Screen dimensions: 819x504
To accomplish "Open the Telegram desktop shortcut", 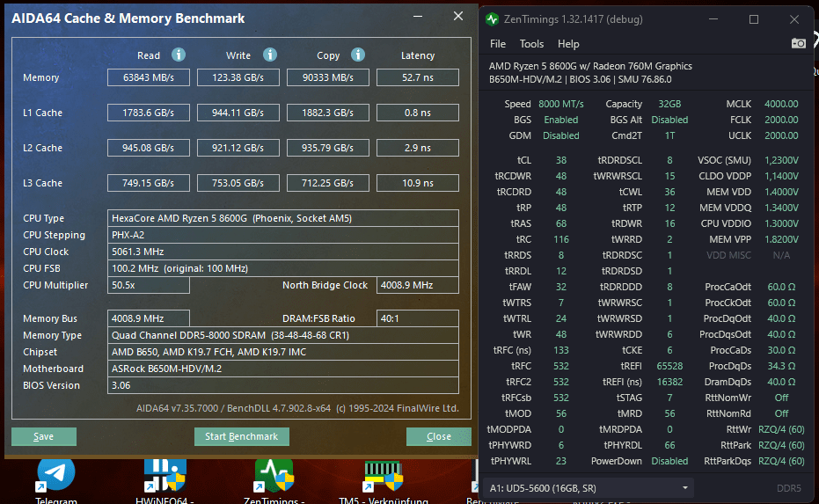I will coord(56,480).
